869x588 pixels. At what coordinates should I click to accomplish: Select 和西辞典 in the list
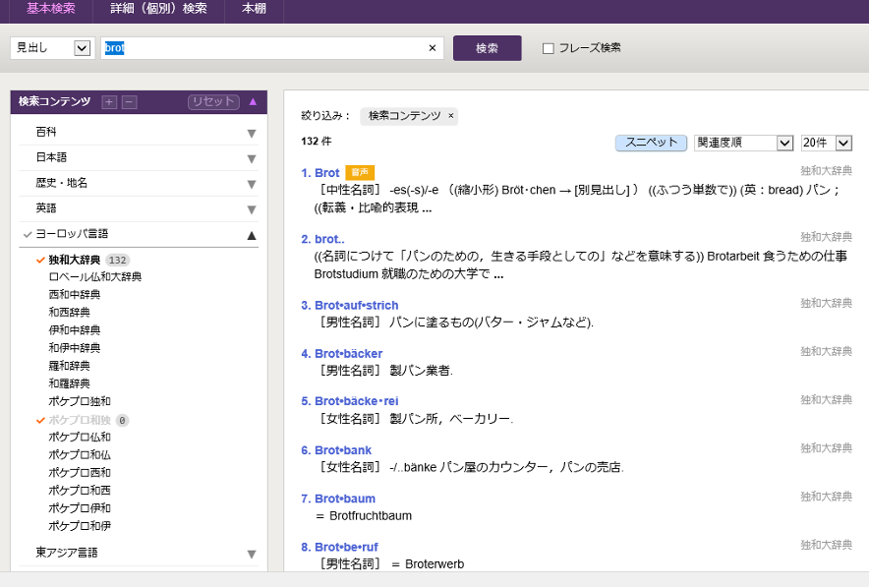coord(69,312)
